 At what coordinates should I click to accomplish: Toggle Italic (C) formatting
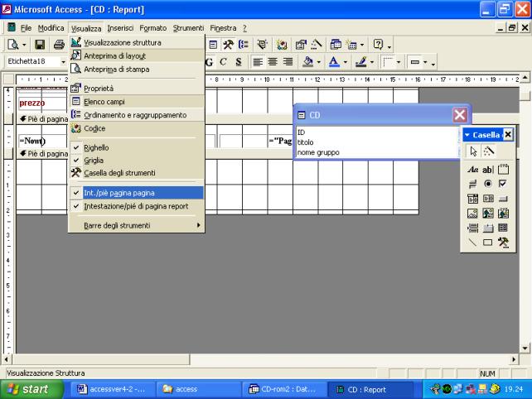(223, 62)
